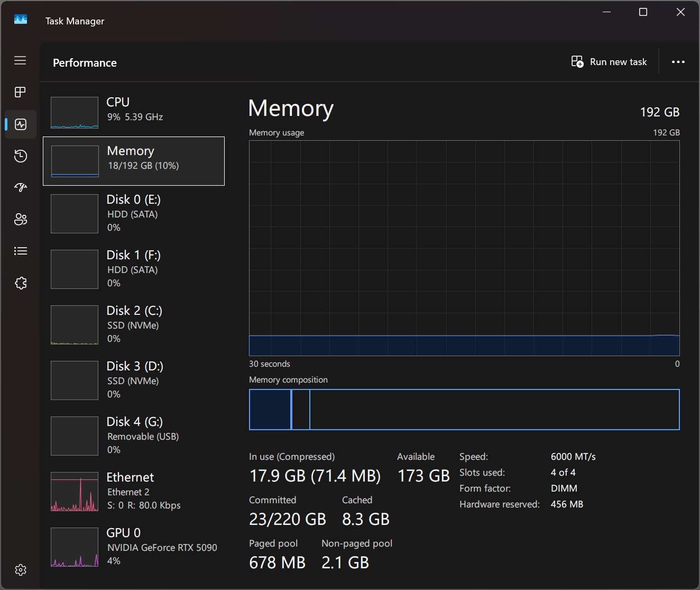This screenshot has height=590, width=700.
Task: Click the Memory composition bar
Action: point(464,410)
